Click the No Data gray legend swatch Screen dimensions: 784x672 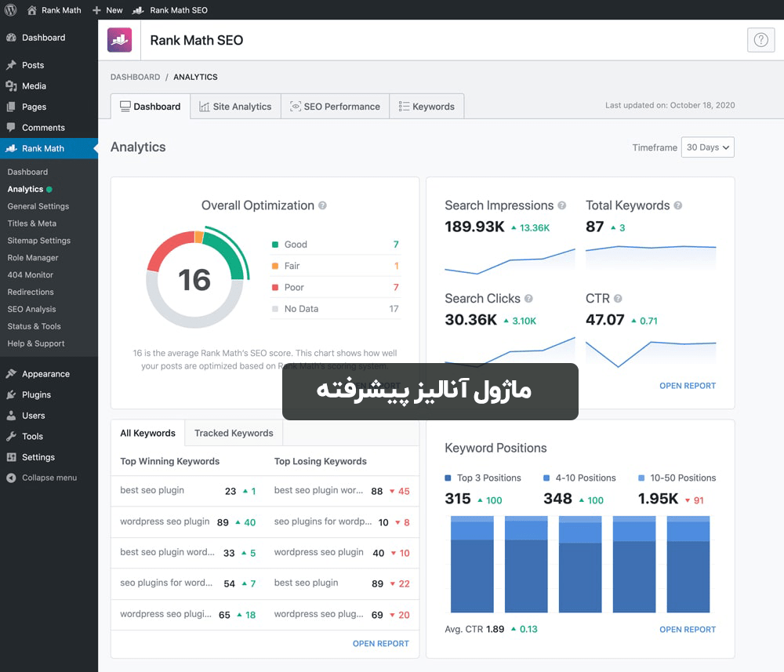click(x=274, y=308)
